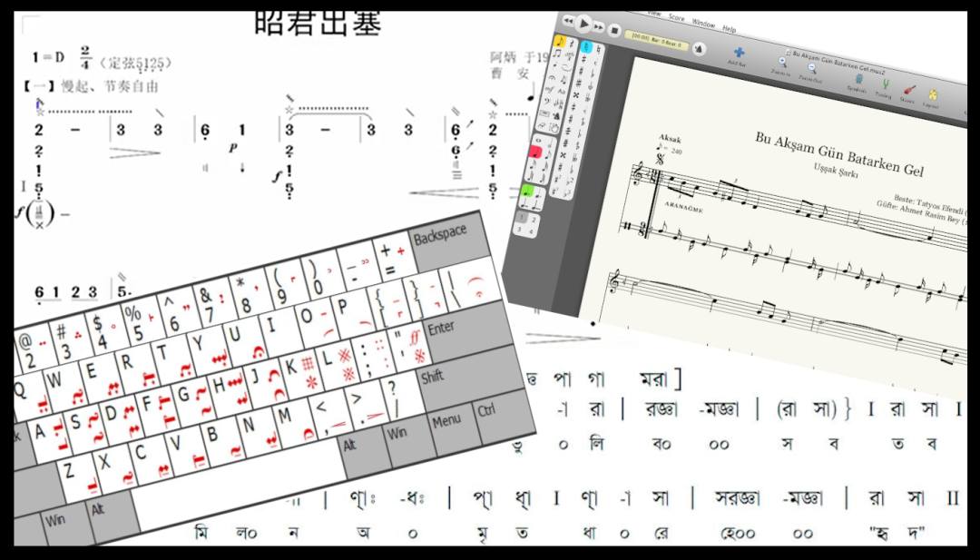980x560 pixels.
Task: Open the Symbols toolbar icon
Action: coord(859,78)
